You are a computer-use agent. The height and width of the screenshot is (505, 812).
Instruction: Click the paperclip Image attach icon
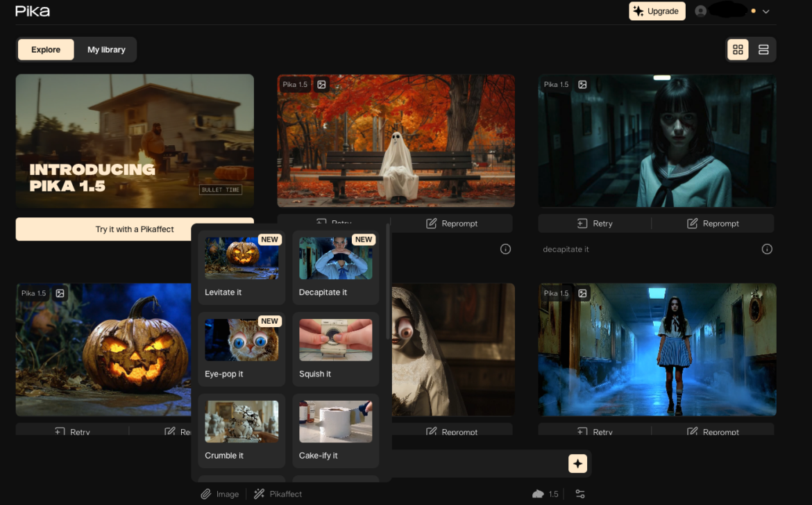(205, 494)
